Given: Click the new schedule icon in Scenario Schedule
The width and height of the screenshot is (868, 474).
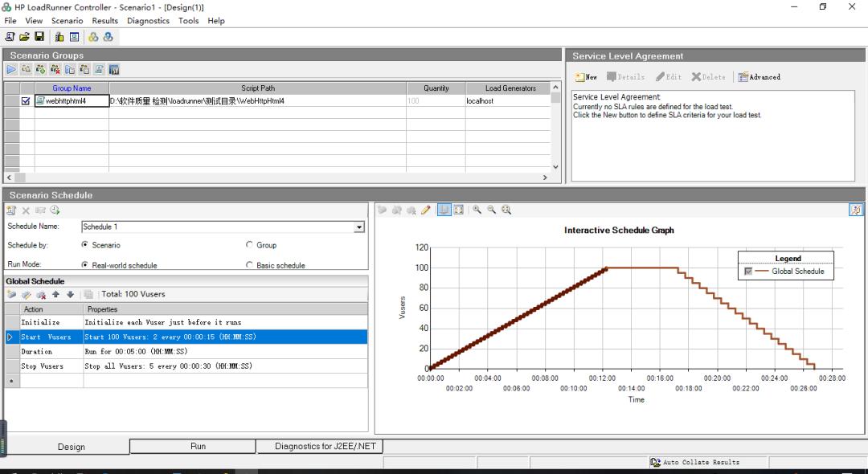Looking at the screenshot, I should pyautogui.click(x=11, y=210).
